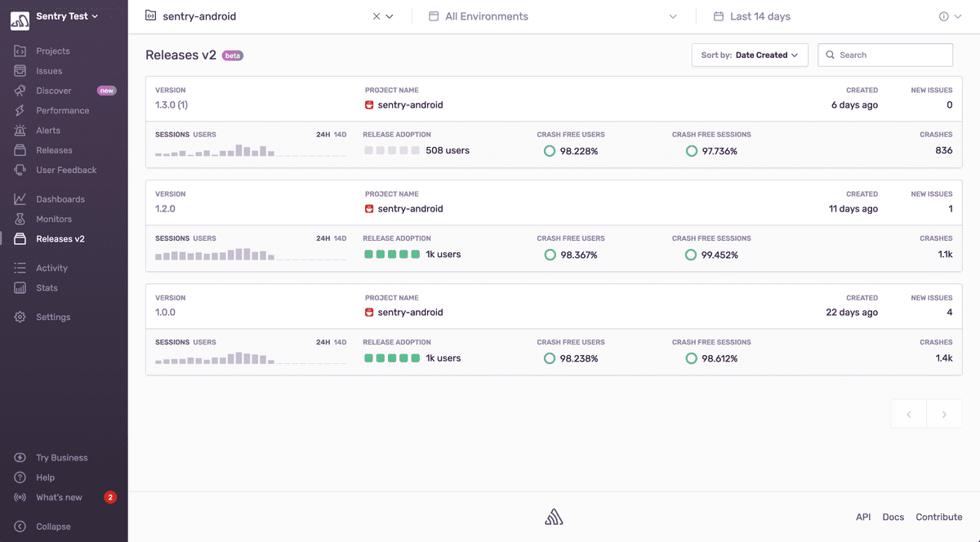Click the Sentry logo in the sidebar

coord(20,20)
